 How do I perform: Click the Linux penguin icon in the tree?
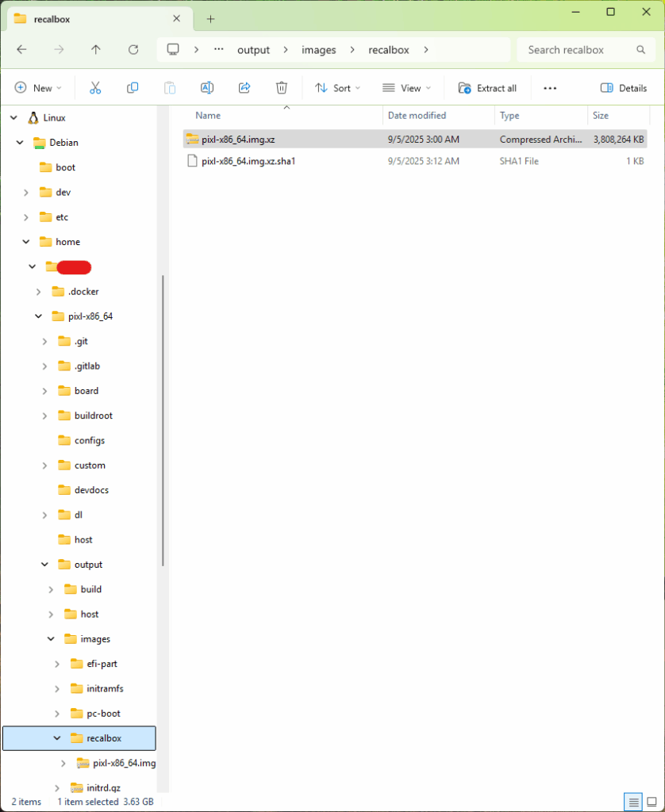click(33, 117)
